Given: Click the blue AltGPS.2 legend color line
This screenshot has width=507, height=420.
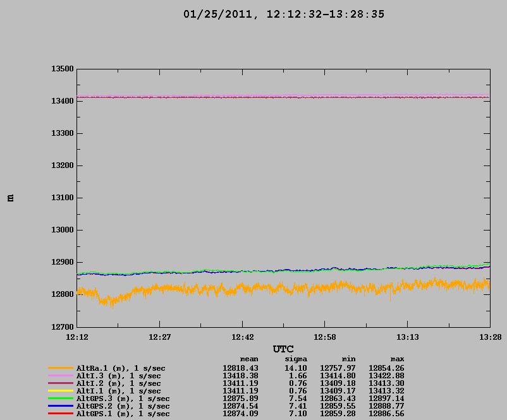Looking at the screenshot, I should click(61, 405).
